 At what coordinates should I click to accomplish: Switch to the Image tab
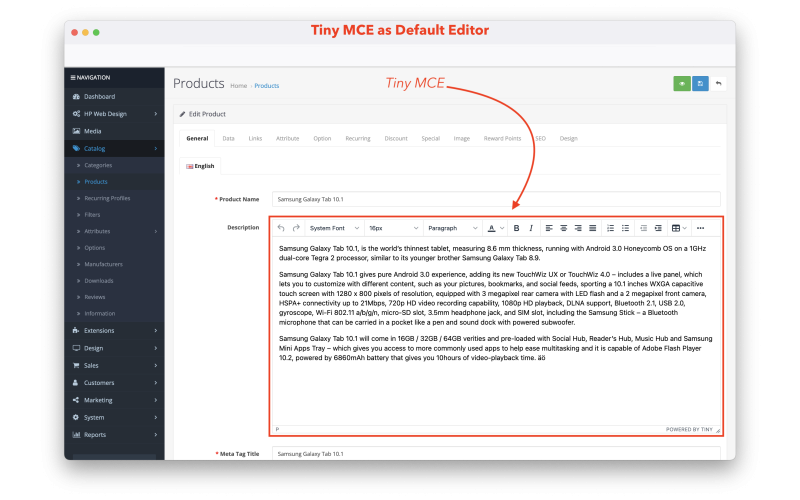462,138
